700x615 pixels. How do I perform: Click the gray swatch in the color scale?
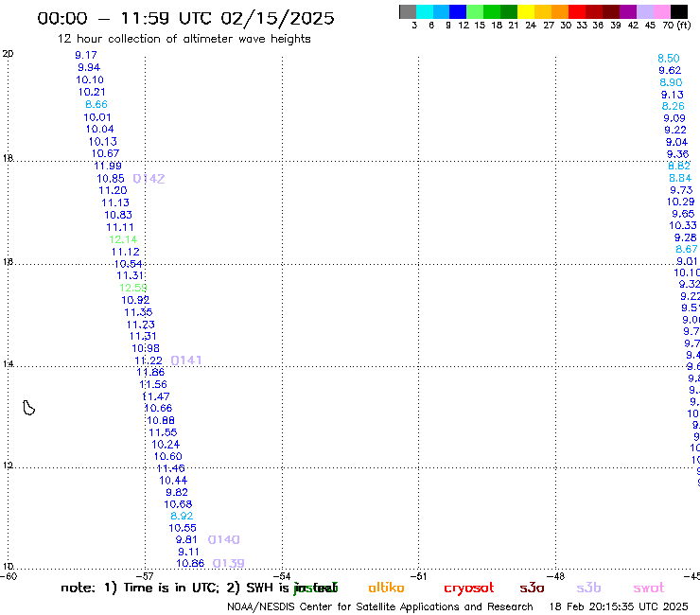click(x=408, y=11)
